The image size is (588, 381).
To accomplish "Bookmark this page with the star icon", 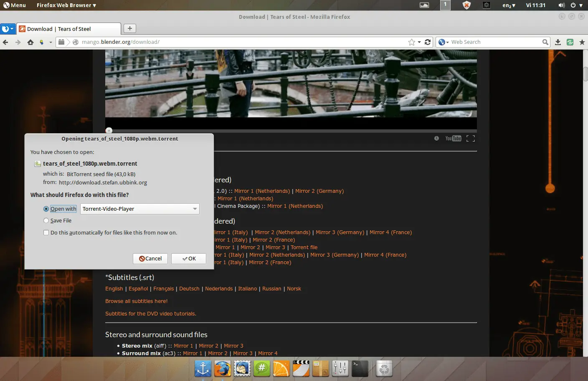I will 412,42.
